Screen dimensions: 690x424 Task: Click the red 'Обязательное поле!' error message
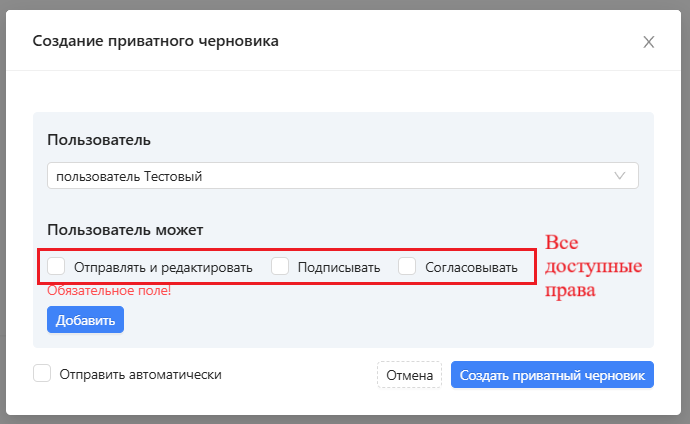point(109,291)
